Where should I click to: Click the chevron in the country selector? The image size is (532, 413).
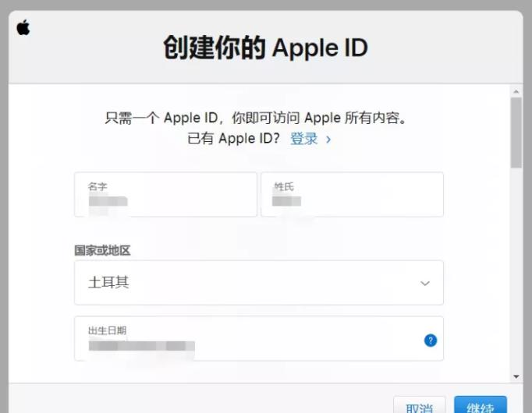[x=425, y=283]
